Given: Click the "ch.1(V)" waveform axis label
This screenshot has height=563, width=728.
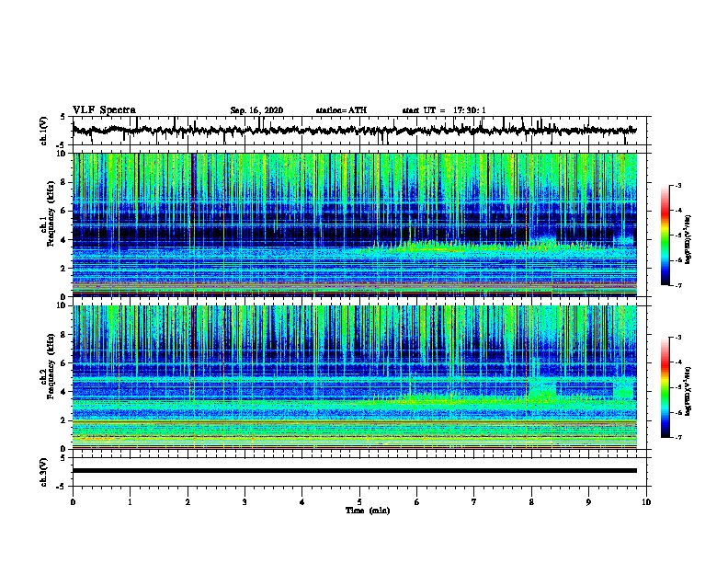Looking at the screenshot, I should click(44, 131).
